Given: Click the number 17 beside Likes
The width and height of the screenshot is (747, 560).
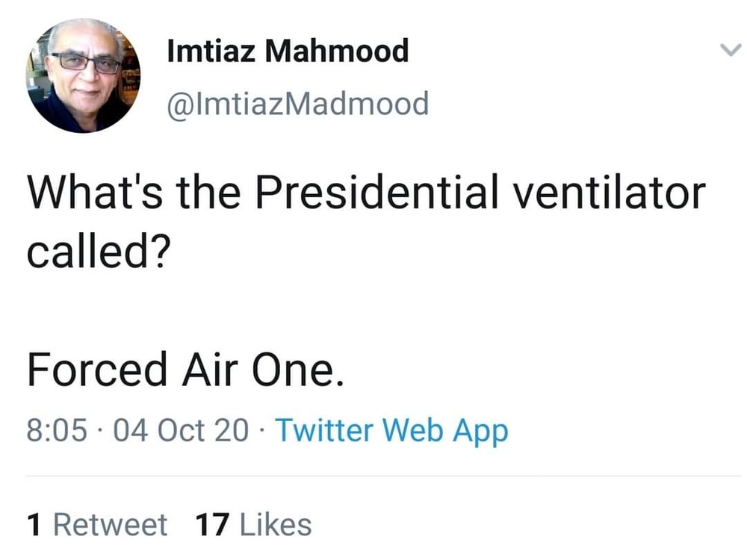Looking at the screenshot, I should click(211, 524).
